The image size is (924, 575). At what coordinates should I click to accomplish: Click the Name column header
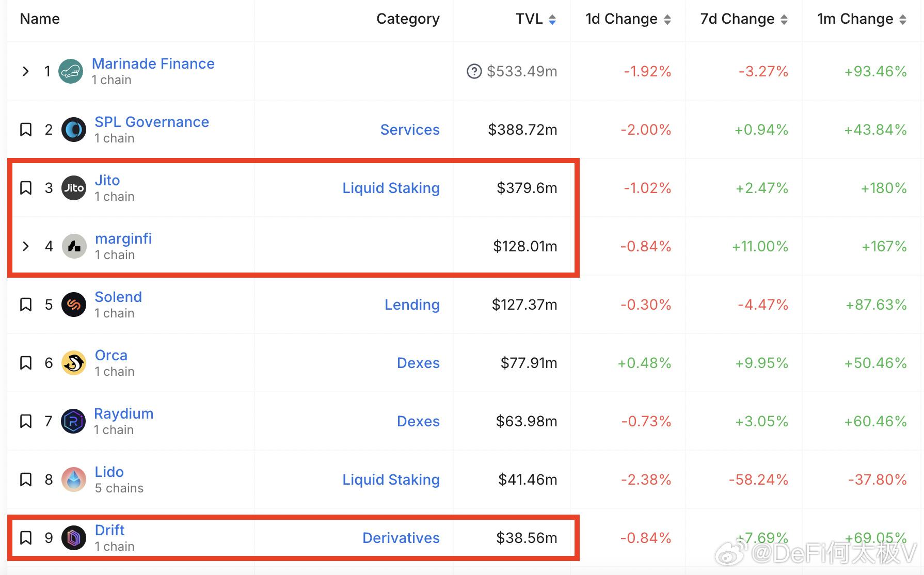point(40,19)
